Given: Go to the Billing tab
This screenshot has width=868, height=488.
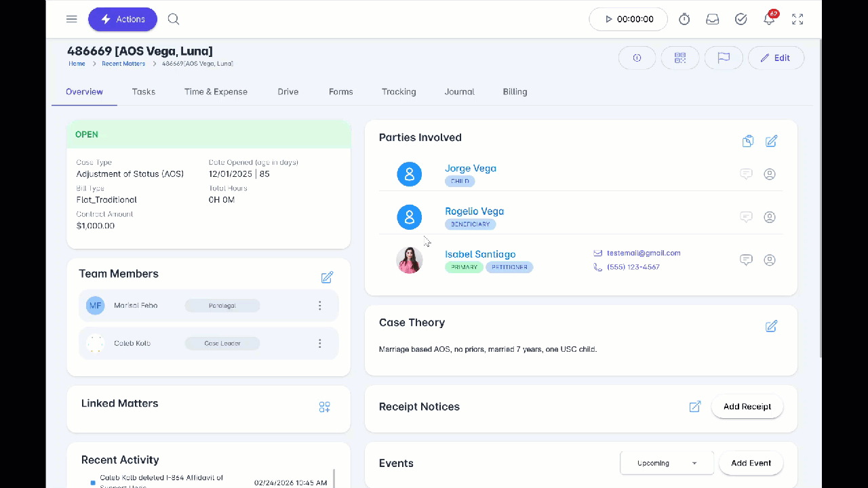Looking at the screenshot, I should coord(515,91).
